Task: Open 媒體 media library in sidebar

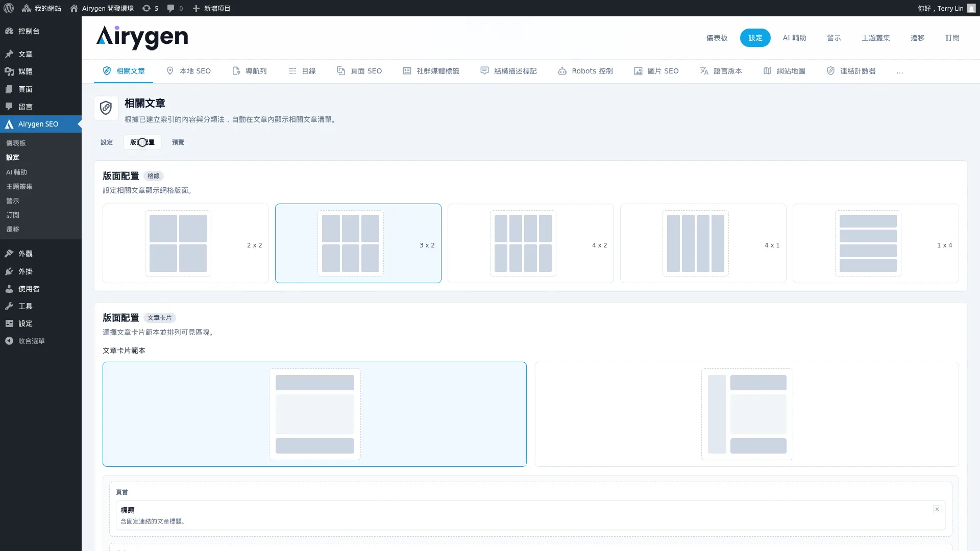Action: click(41, 71)
